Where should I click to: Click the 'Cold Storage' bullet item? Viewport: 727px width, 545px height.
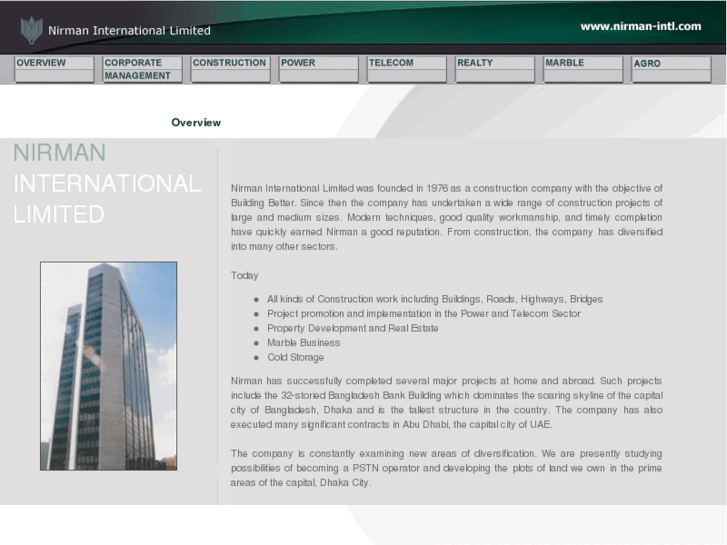pyautogui.click(x=295, y=357)
